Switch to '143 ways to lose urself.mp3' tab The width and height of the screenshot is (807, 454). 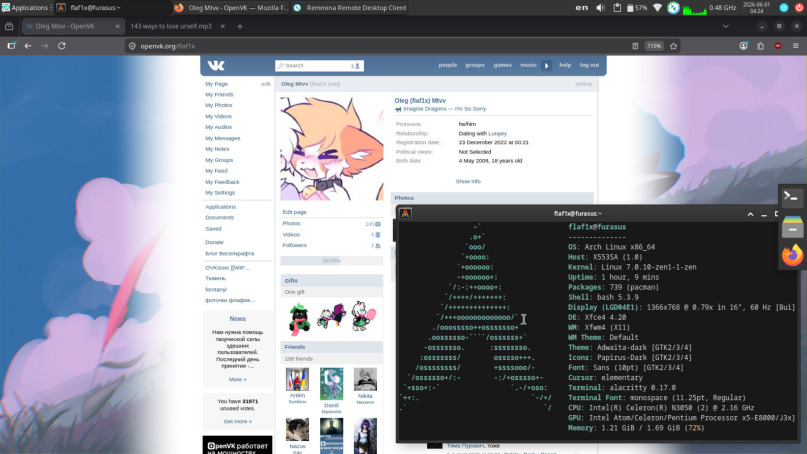[171, 26]
